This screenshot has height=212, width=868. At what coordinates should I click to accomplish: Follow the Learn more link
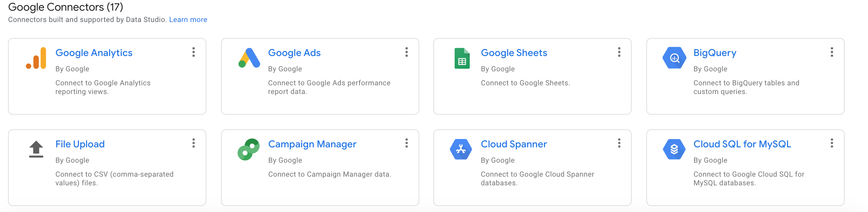point(188,20)
